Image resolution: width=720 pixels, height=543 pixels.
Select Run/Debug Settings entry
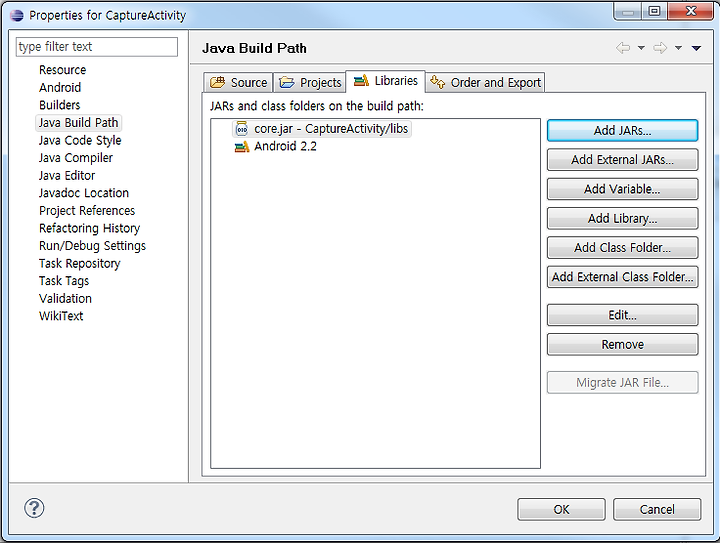pos(92,246)
